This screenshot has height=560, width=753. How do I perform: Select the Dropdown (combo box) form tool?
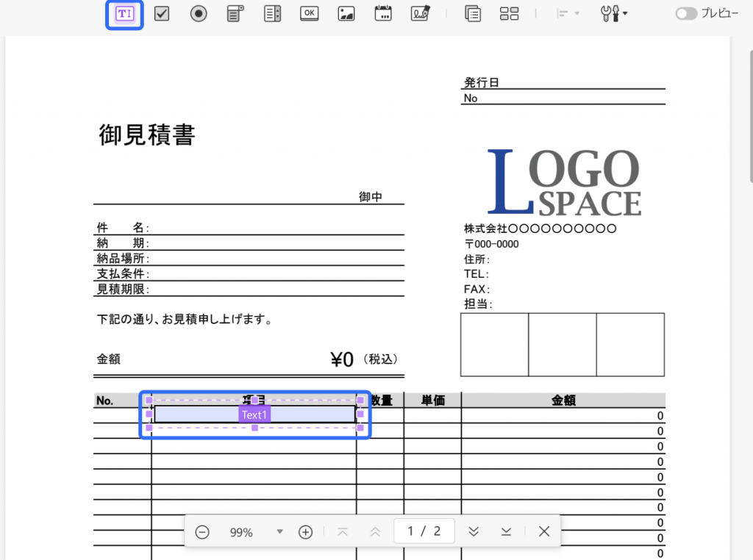[x=235, y=13]
